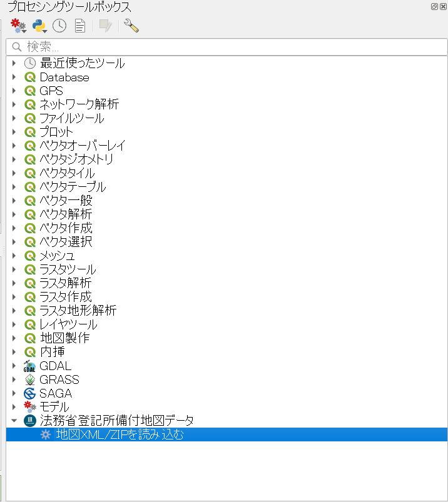Float the Processing Toolbox panel
Image resolution: width=448 pixels, height=502 pixels.
point(434,7)
